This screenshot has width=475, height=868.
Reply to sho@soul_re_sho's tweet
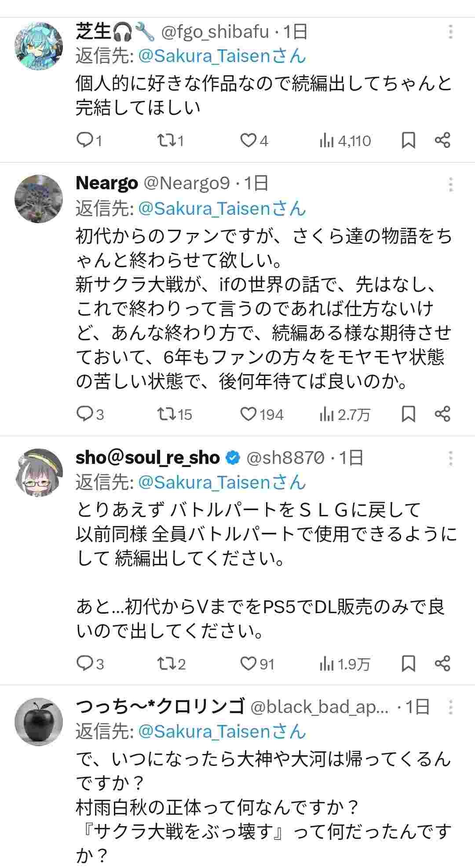(x=84, y=663)
